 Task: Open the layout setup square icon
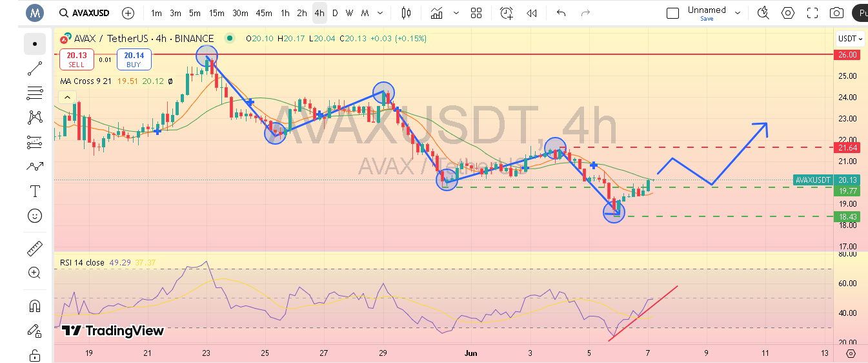click(x=672, y=13)
